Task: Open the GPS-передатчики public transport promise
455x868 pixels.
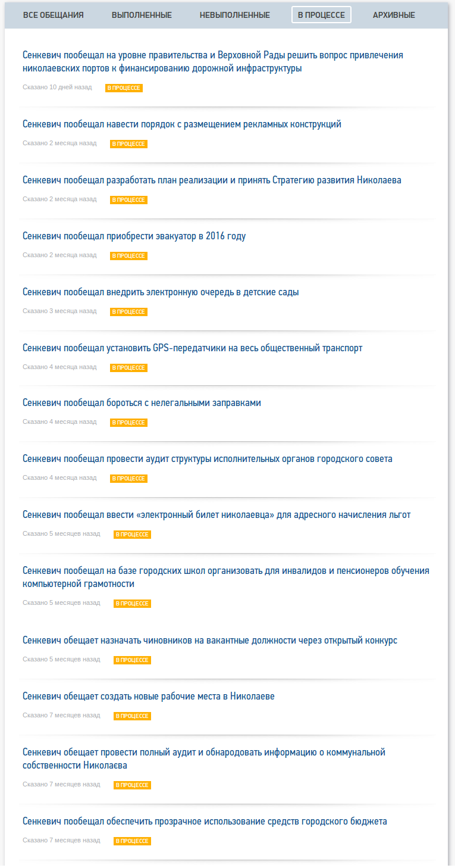Action: click(x=192, y=348)
